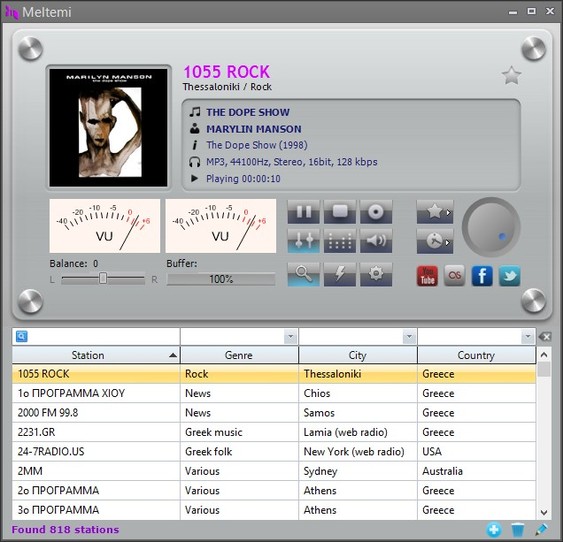The image size is (563, 542).
Task: Share on Twitter icon
Action: 510,276
